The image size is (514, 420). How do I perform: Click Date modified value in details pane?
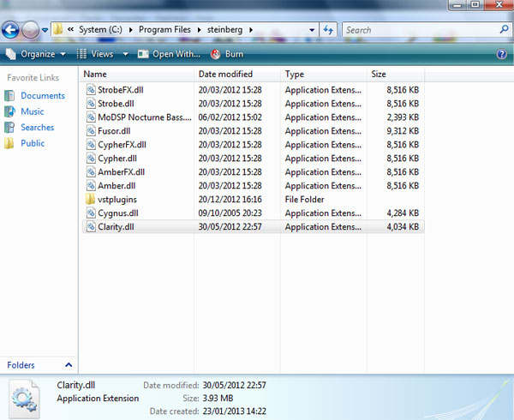point(234,385)
